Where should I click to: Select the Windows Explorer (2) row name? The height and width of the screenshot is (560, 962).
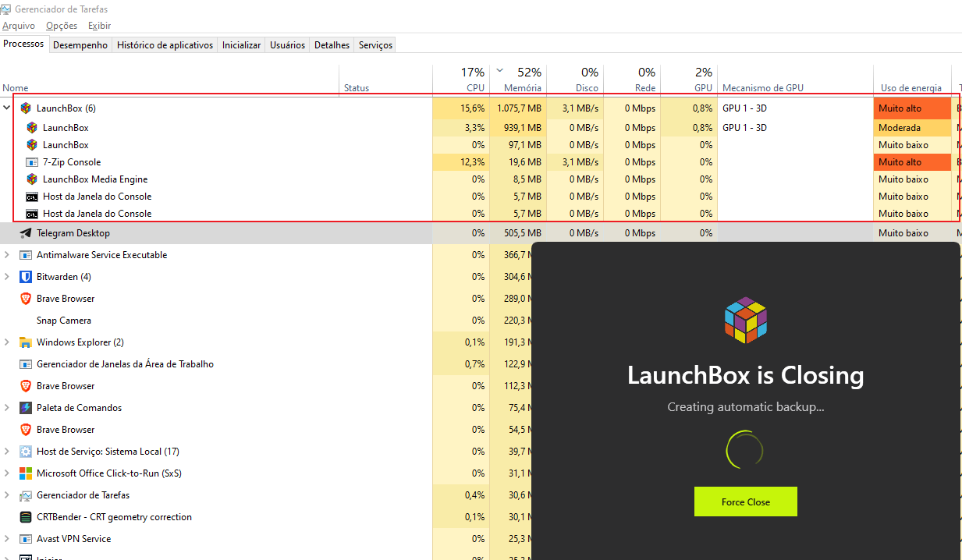coord(80,342)
